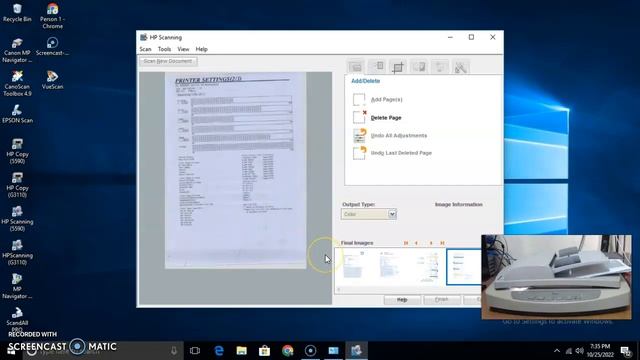The height and width of the screenshot is (360, 640).
Task: Open the last adjustment tab with tools icon
Action: pos(460,67)
